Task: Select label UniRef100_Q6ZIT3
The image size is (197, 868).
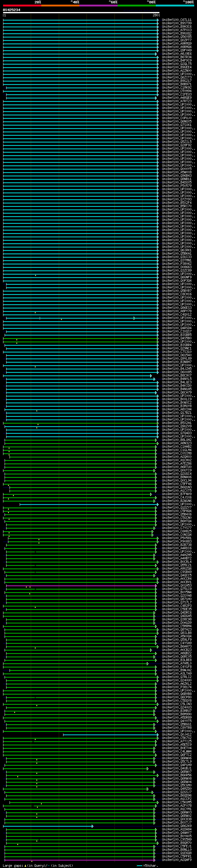Action: tap(177, 78)
